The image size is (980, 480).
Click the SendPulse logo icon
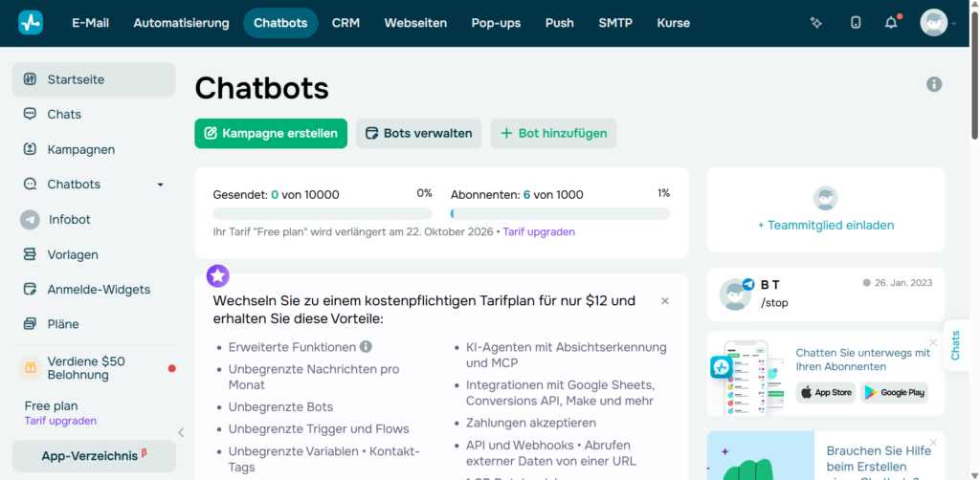point(31,23)
